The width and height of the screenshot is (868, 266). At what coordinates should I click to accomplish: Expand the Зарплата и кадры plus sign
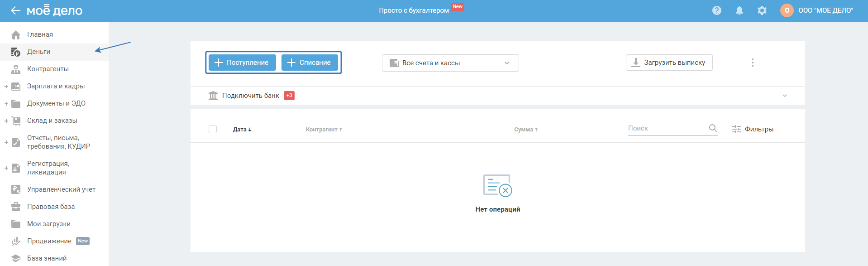(x=6, y=87)
